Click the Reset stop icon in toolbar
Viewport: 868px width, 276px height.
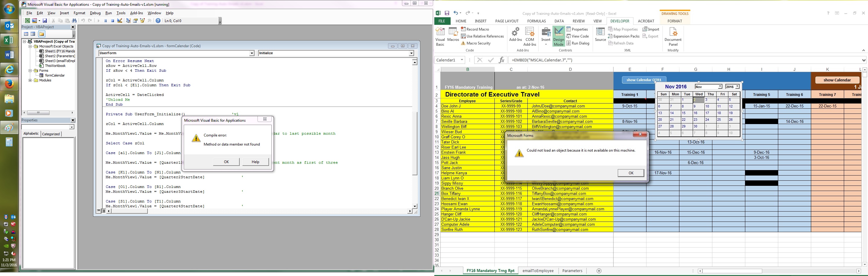112,21
